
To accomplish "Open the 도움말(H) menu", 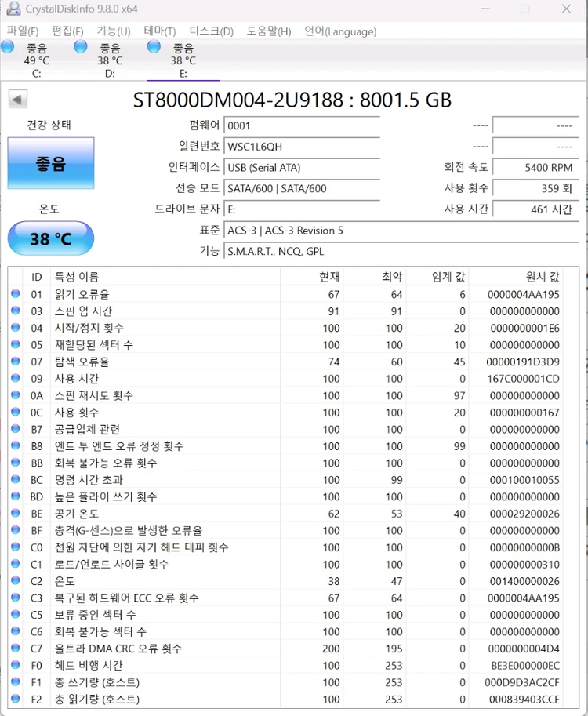I will click(x=269, y=31).
